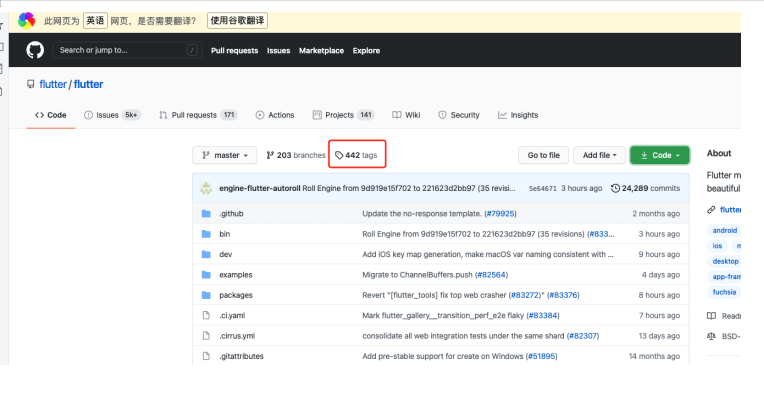Open the Security tab
This screenshot has width=764, height=404.
[x=459, y=115]
